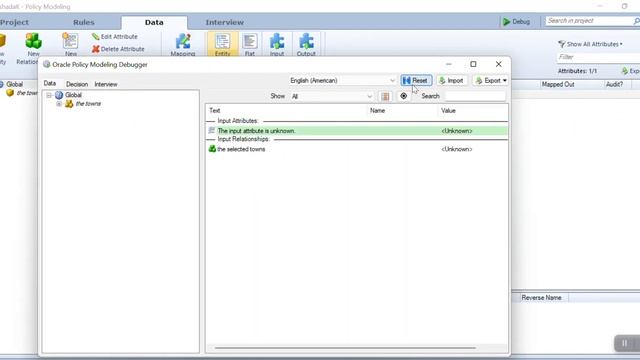Select Global globe icon in debugger tree
640x360 pixels.
click(x=59, y=95)
